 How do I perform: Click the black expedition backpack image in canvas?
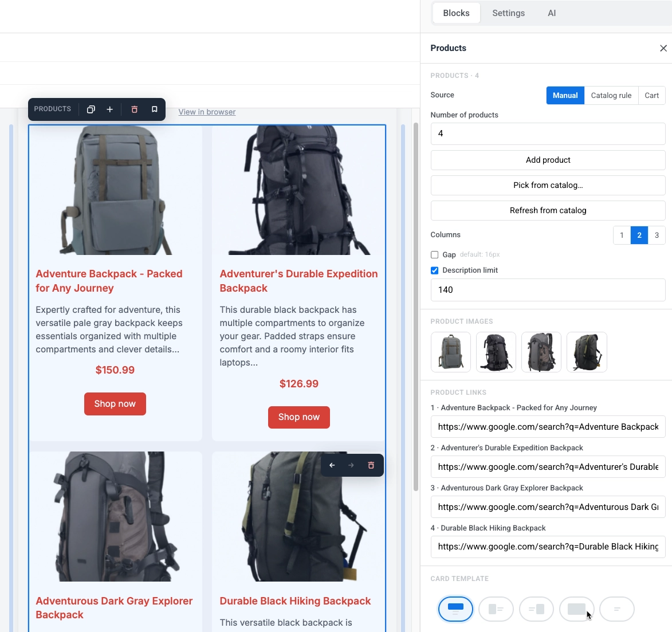pyautogui.click(x=298, y=190)
